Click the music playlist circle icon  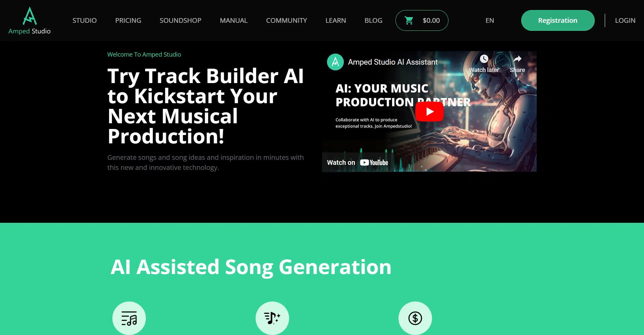pos(129,318)
